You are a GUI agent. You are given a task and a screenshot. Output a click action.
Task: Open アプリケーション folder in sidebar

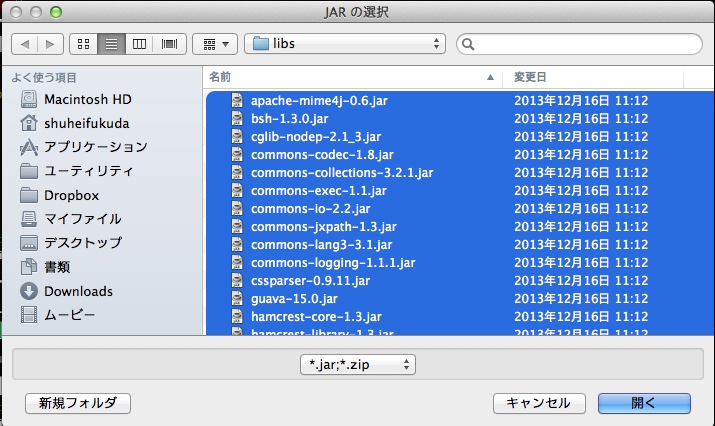[84, 147]
